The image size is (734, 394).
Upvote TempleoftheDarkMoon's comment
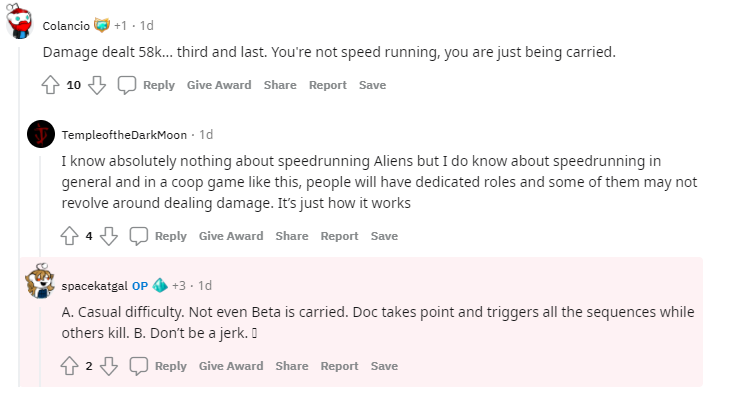click(x=70, y=236)
